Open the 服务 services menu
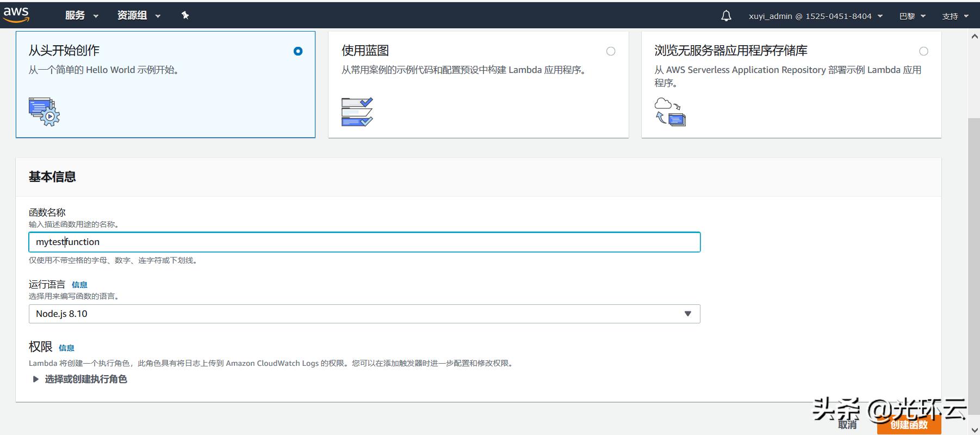This screenshot has height=435, width=980. point(82,15)
